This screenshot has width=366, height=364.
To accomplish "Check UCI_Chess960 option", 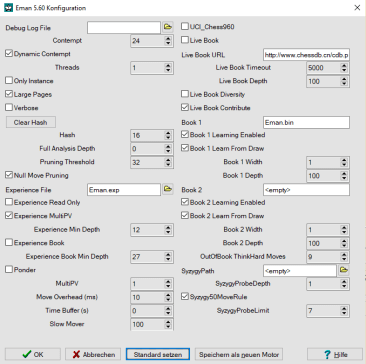I will [x=185, y=26].
